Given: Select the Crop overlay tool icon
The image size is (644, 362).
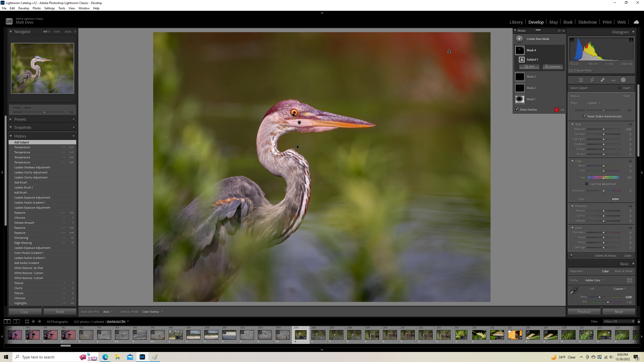Looking at the screenshot, I should (x=592, y=80).
